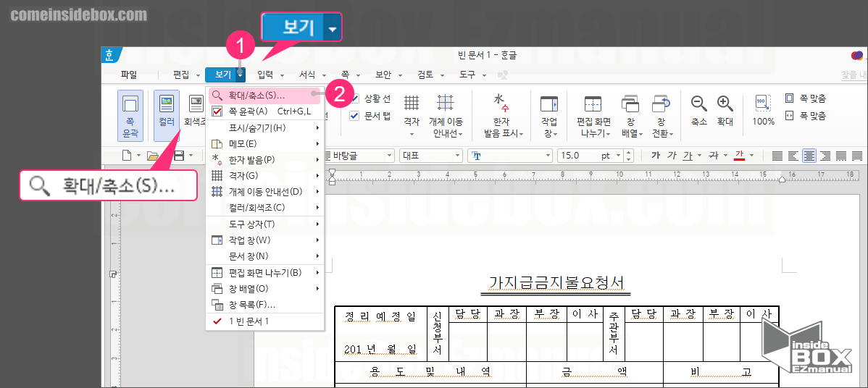Image resolution: width=868 pixels, height=388 pixels.
Task: Select center alignment icon
Action: pyautogui.click(x=810, y=156)
